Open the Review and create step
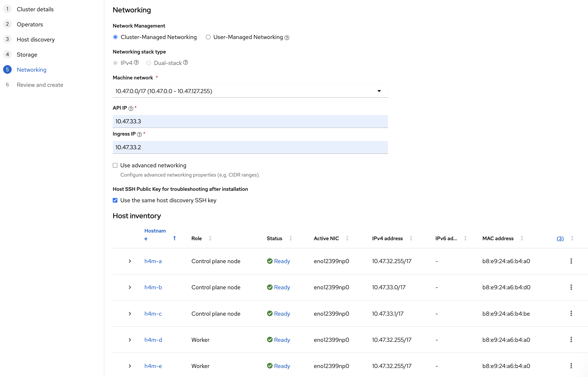Screen dimensions: 588x377 pyautogui.click(x=40, y=85)
